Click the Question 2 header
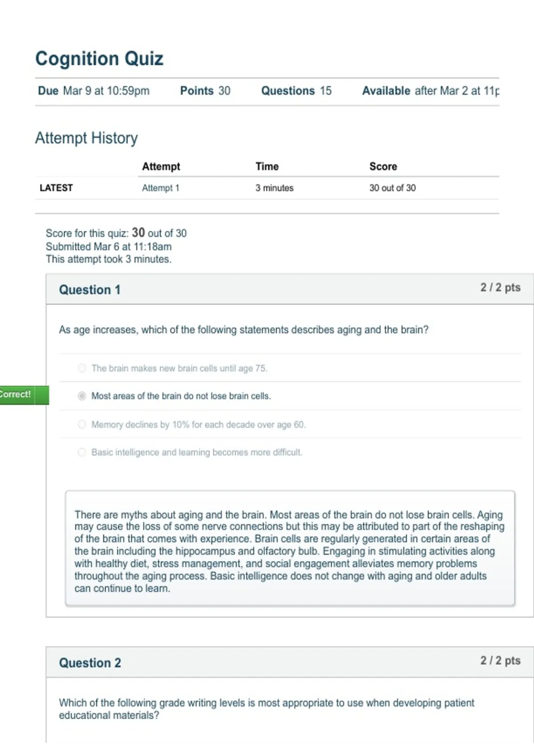 pyautogui.click(x=90, y=663)
